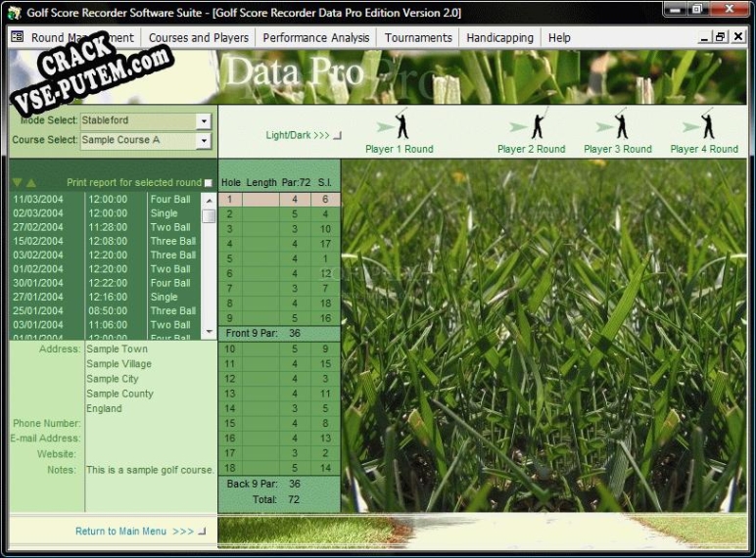
Task: Click the Par:72 column header
Action: point(296,183)
